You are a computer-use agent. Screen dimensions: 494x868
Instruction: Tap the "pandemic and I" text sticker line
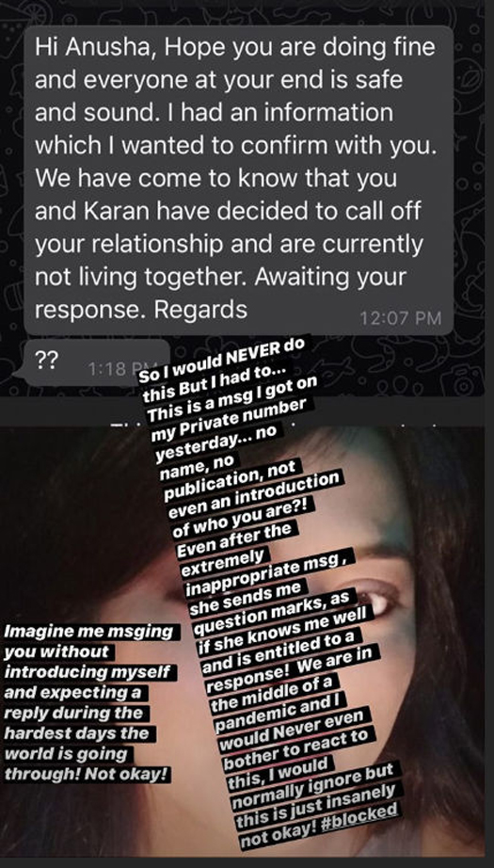(x=279, y=714)
